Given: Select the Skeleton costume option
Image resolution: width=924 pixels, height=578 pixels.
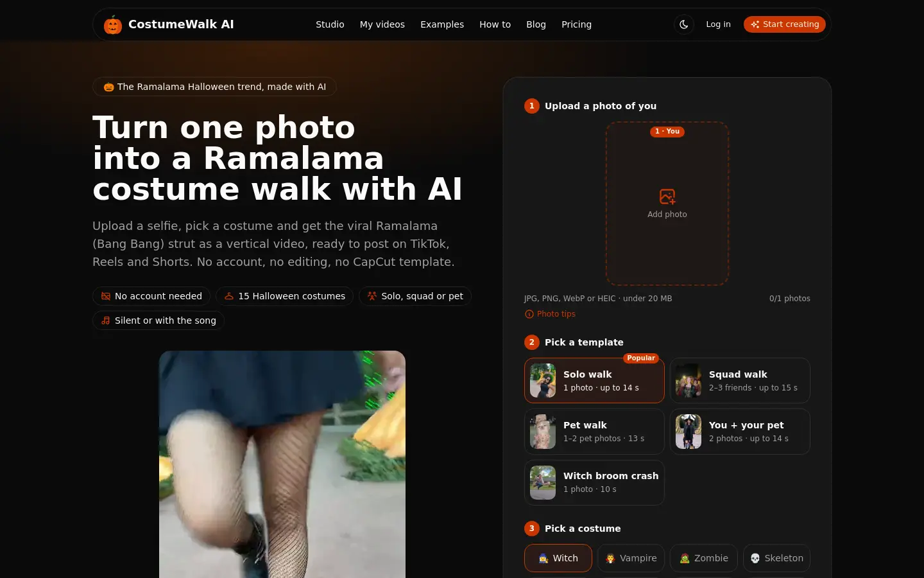Looking at the screenshot, I should click(x=776, y=558).
